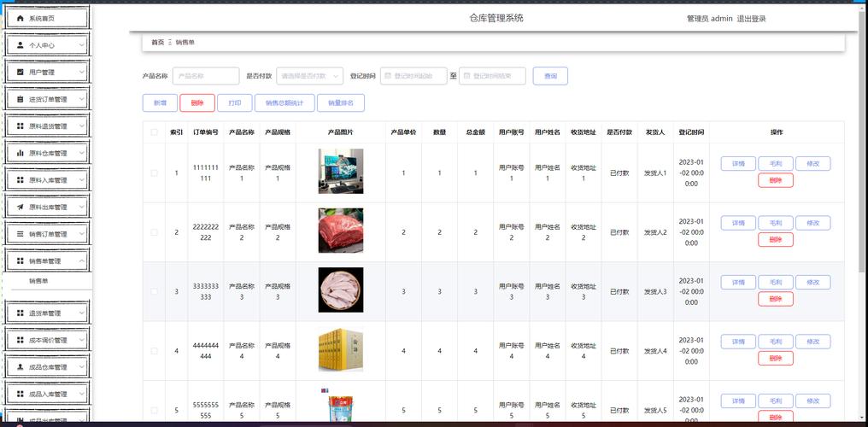Click the grid icon beside 原料退货管理
The image size is (868, 427).
click(21, 126)
